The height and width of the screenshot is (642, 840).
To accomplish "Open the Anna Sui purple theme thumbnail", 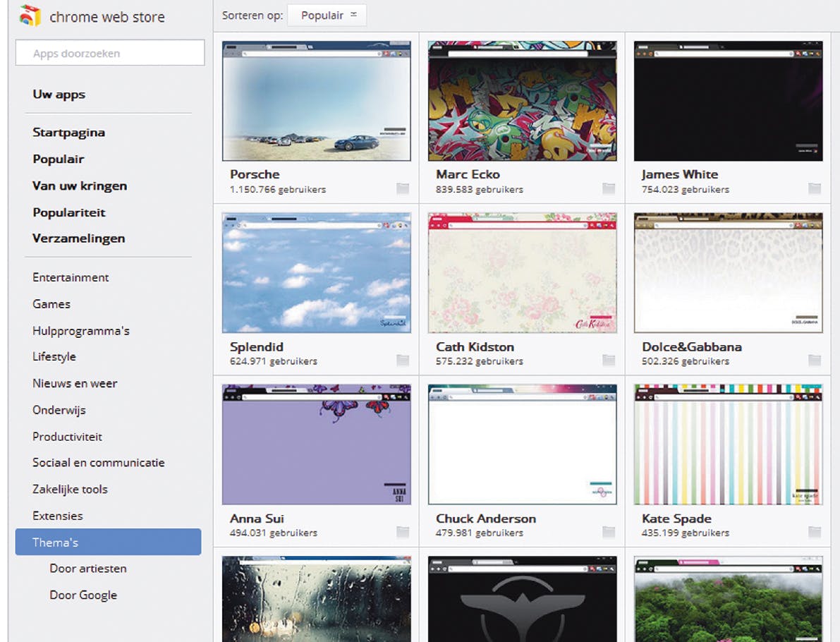I will [317, 444].
